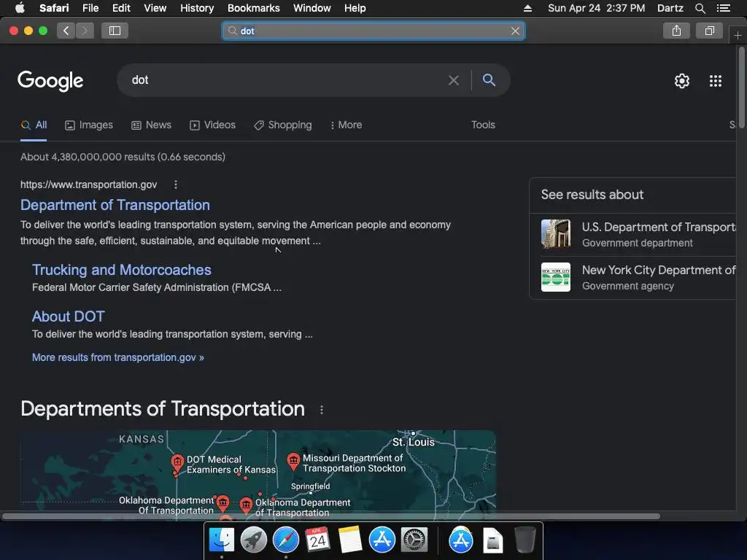Image resolution: width=747 pixels, height=560 pixels.
Task: Switch to the Shopping results tab
Action: point(283,125)
